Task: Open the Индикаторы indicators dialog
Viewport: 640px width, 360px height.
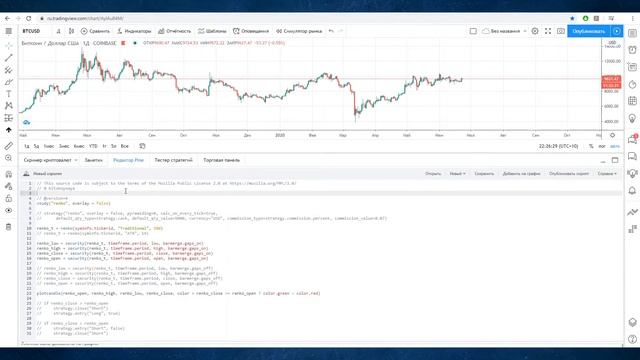Action: pyautogui.click(x=134, y=31)
